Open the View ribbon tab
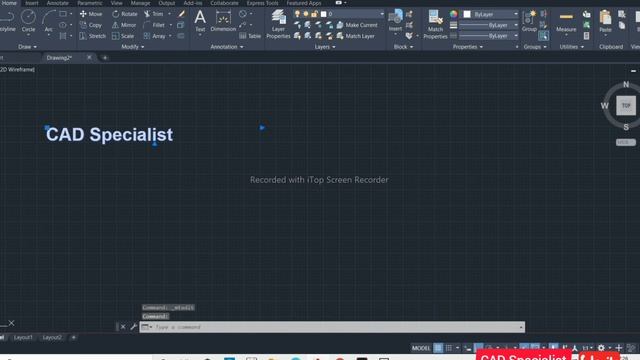This screenshot has width=640, height=360. [116, 3]
